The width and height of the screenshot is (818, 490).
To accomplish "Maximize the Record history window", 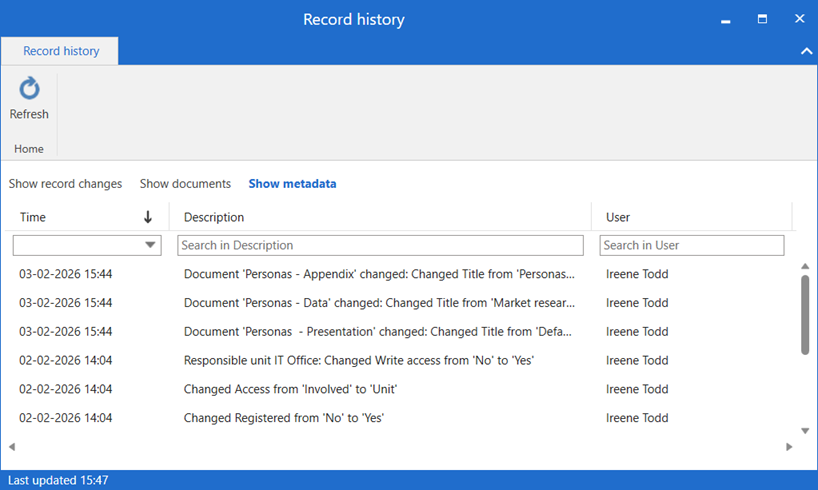I will [762, 19].
